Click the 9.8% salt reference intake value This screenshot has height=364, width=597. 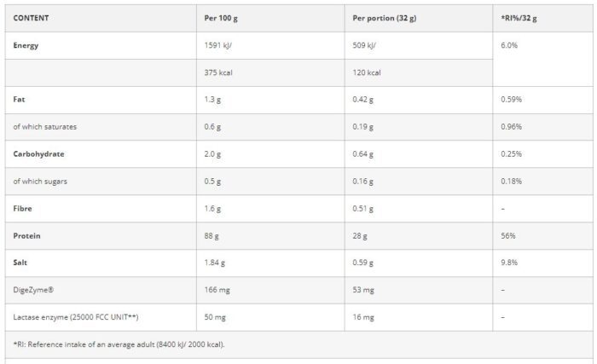[510, 263]
